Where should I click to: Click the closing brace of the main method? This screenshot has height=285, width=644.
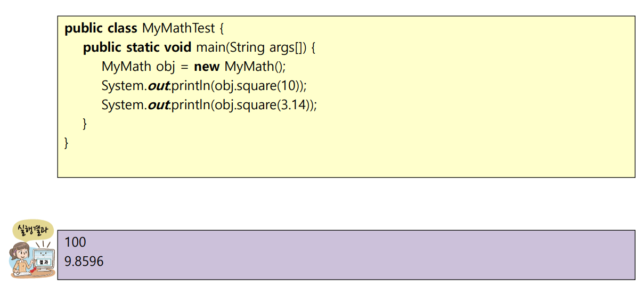85,124
